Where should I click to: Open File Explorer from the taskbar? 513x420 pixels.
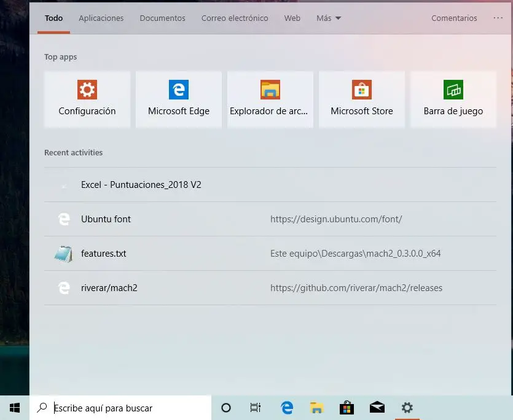click(316, 408)
